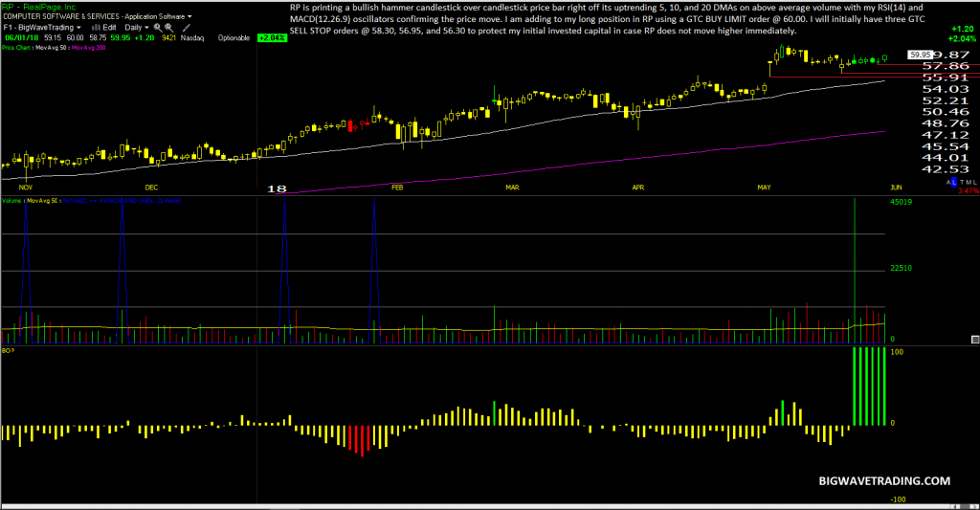
Task: Click the JUN month label on time axis
Action: 896,188
